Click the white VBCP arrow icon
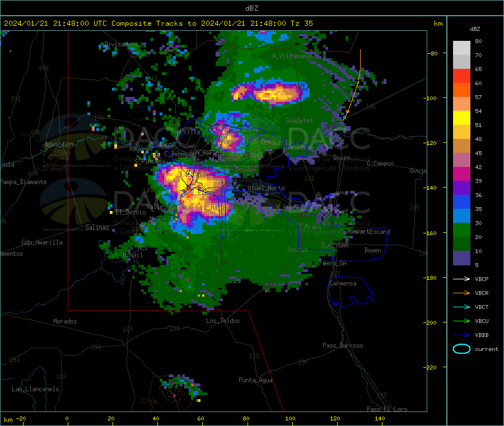The width and height of the screenshot is (504, 426). (461, 279)
